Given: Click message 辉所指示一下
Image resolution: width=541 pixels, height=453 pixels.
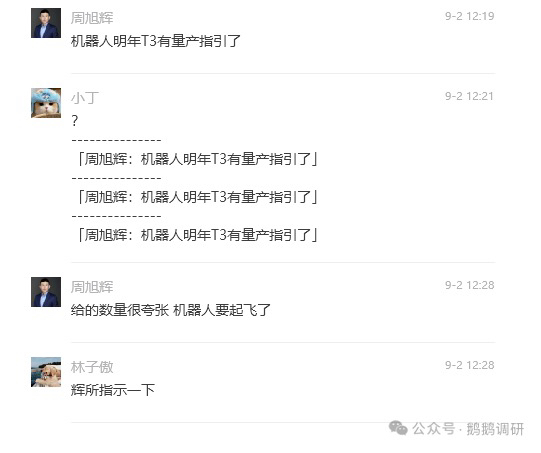Looking at the screenshot, I should (113, 390).
